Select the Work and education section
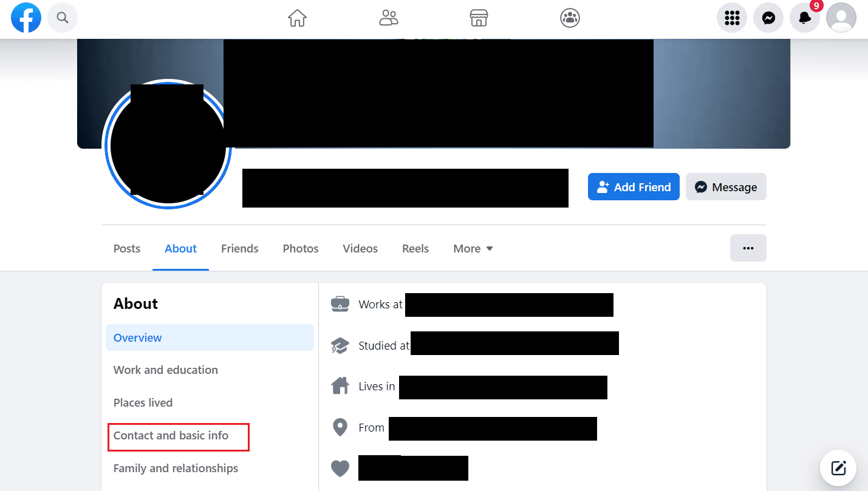This screenshot has width=868, height=491. [165, 370]
